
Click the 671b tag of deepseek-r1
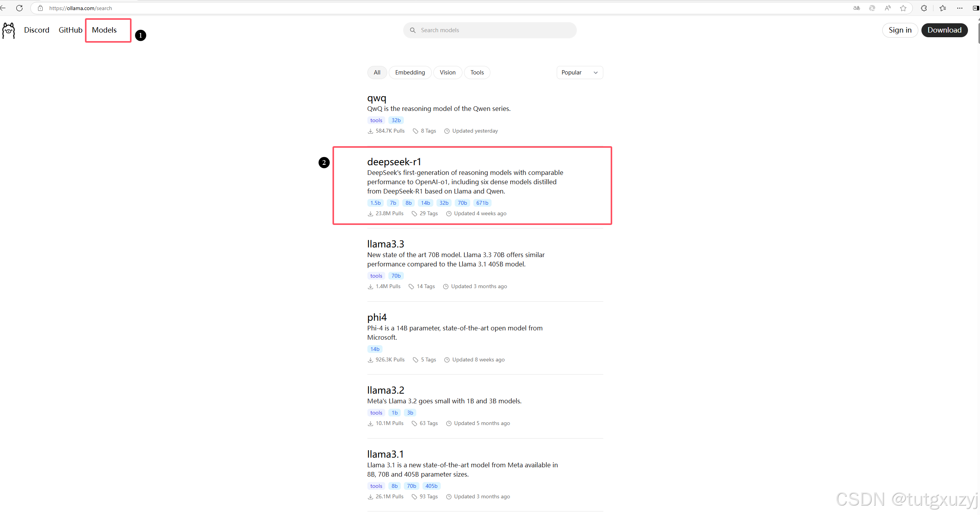coord(482,203)
